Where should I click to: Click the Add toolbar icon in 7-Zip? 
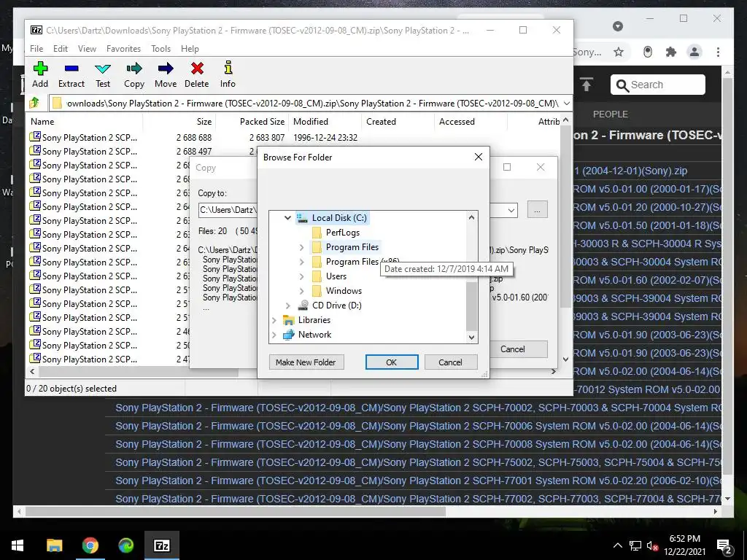40,75
